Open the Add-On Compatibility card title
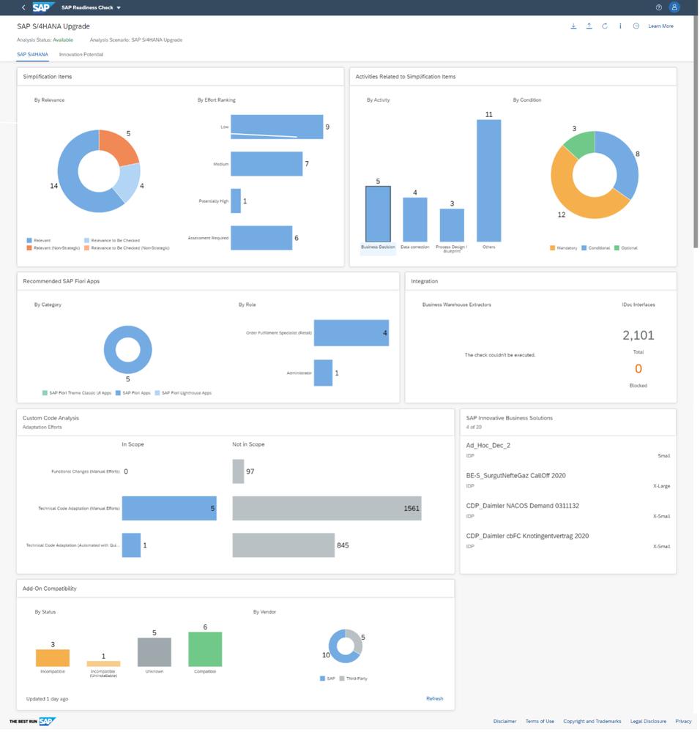This screenshot has width=700, height=732. [50, 589]
